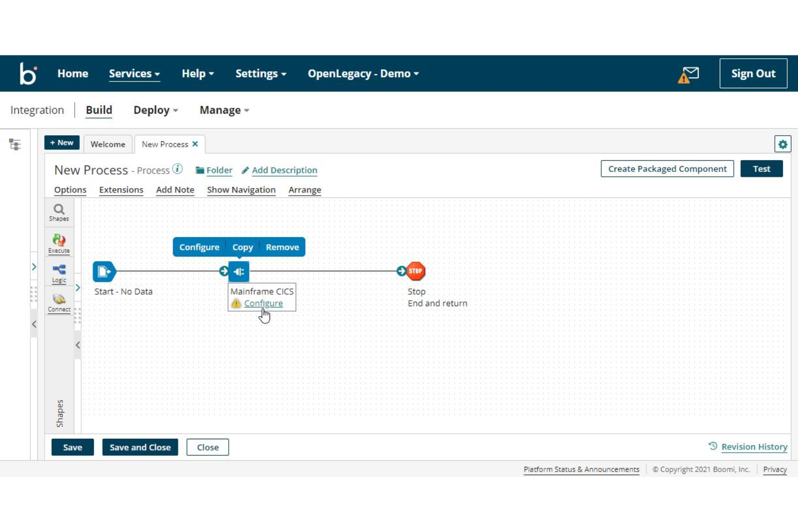Click Save and Close
798x532 pixels.
140,447
